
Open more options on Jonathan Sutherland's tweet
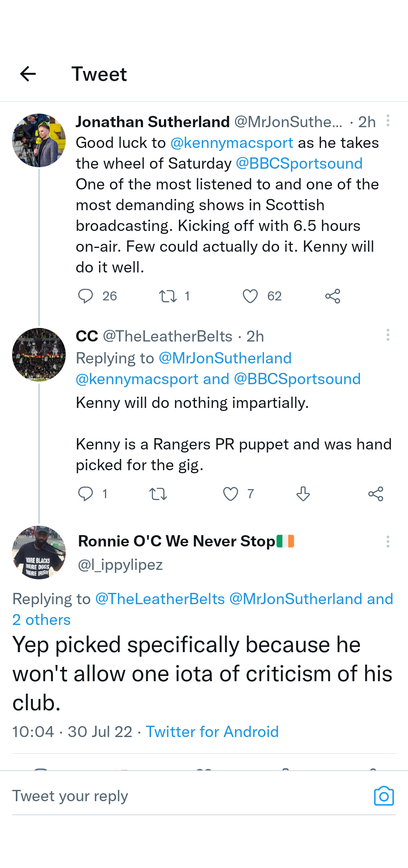[x=388, y=121]
